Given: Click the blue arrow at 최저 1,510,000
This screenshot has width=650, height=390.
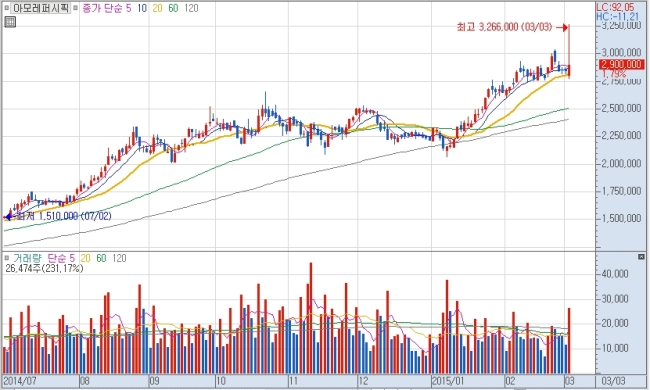Looking at the screenshot, I should [9, 216].
